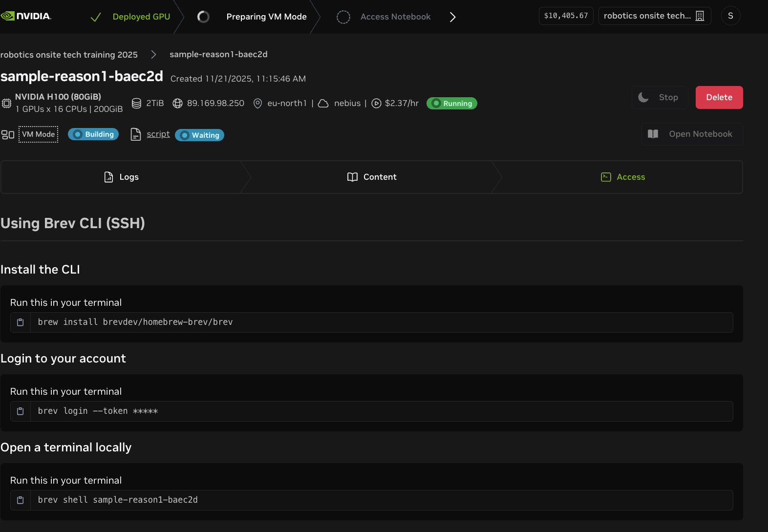The image size is (768, 532).
Task: Delete the sample-reason1-baec2d instance
Action: tap(719, 98)
